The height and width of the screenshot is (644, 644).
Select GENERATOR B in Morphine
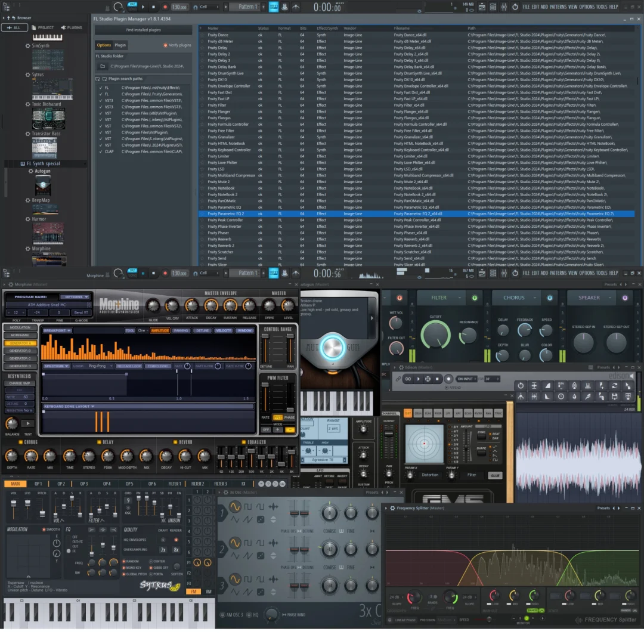pos(20,351)
